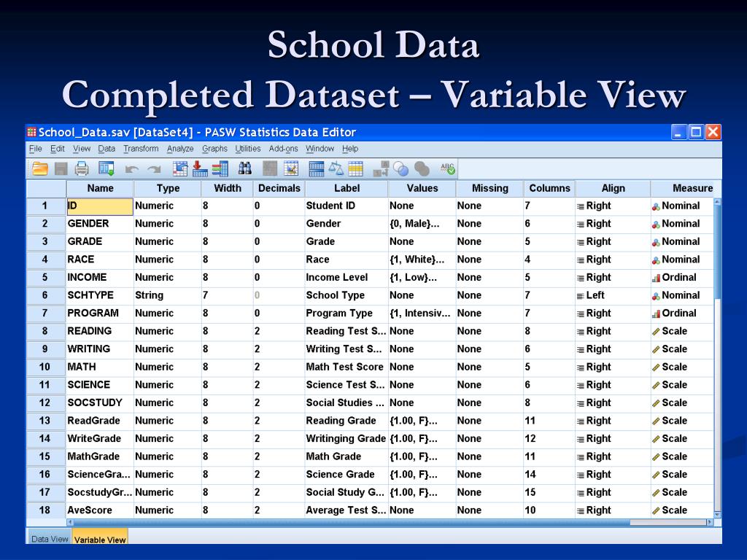Click the Values column header

click(x=422, y=188)
